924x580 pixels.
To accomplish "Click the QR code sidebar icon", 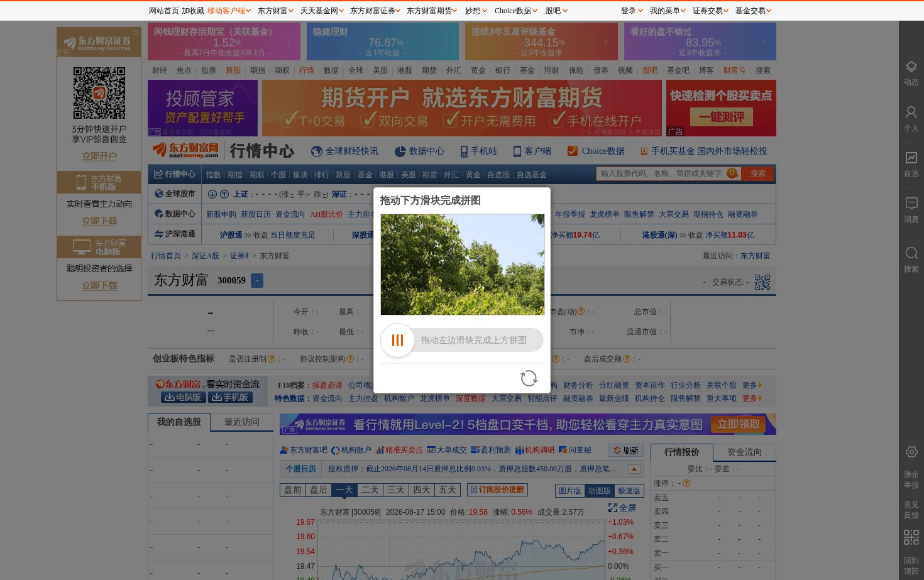I will (911, 537).
